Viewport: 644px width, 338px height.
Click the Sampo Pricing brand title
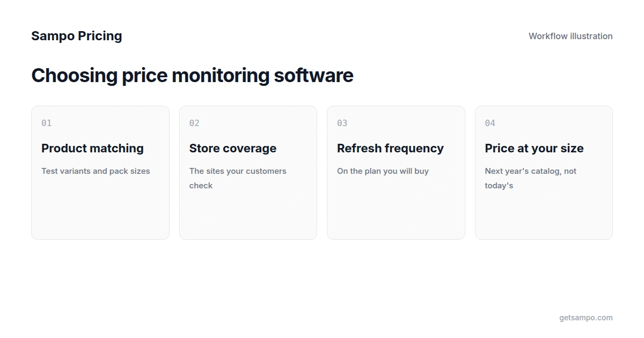pos(77,36)
